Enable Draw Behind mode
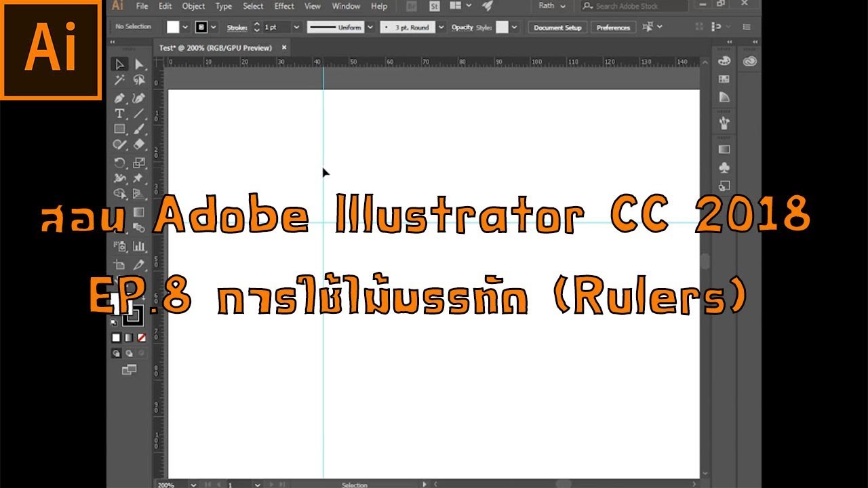Image resolution: width=868 pixels, height=488 pixels. pyautogui.click(x=129, y=353)
